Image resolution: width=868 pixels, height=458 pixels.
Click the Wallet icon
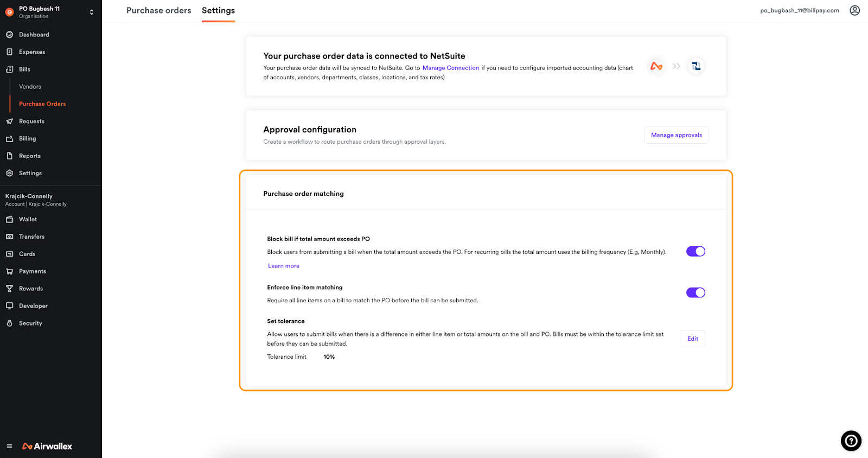tap(9, 220)
